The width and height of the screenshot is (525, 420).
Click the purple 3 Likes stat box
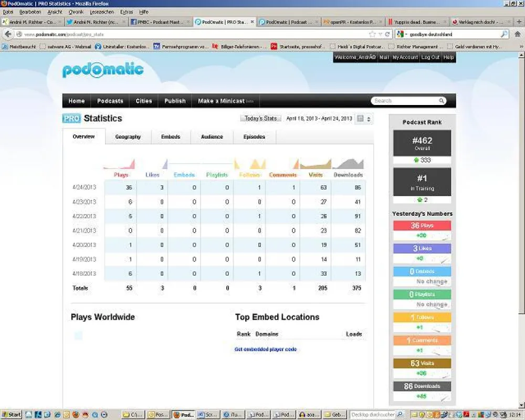coord(422,248)
